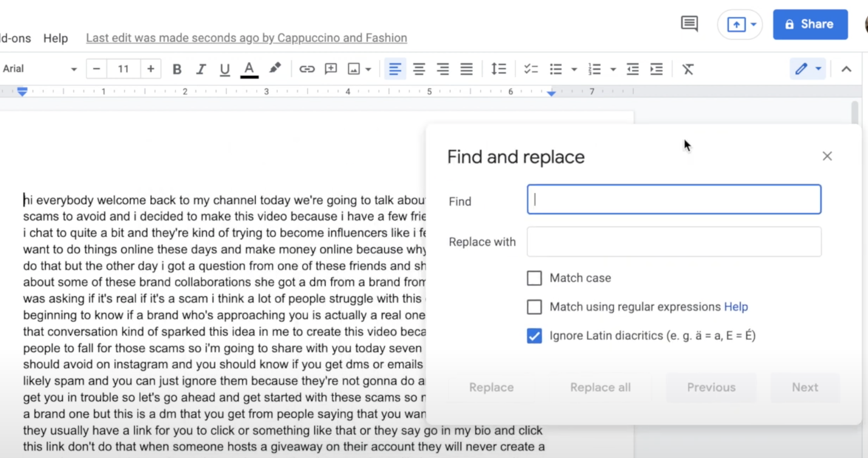Decrease font size with minus button
The image size is (868, 458).
click(96, 69)
